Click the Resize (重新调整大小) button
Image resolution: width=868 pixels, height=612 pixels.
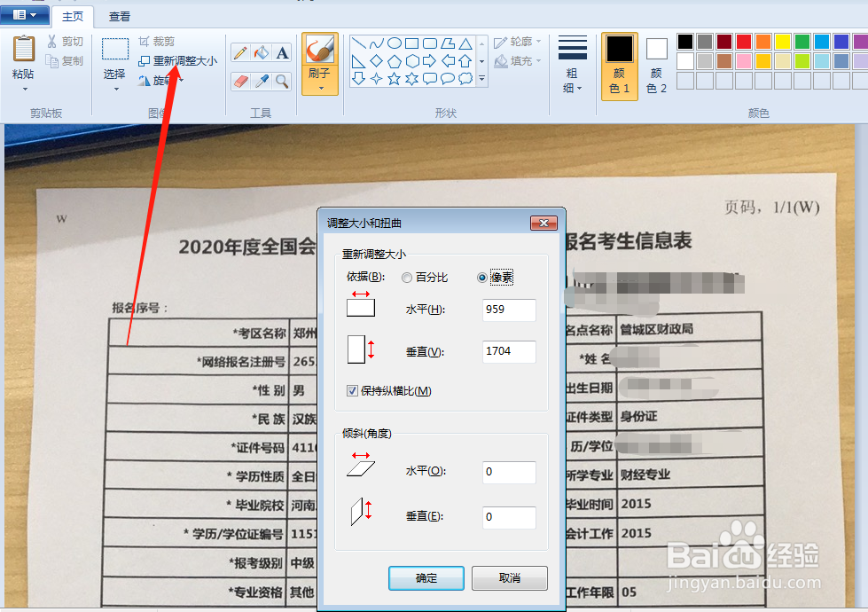(177, 61)
